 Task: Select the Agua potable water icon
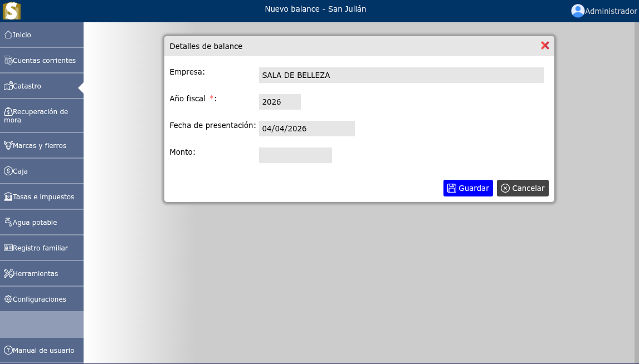tap(7, 222)
